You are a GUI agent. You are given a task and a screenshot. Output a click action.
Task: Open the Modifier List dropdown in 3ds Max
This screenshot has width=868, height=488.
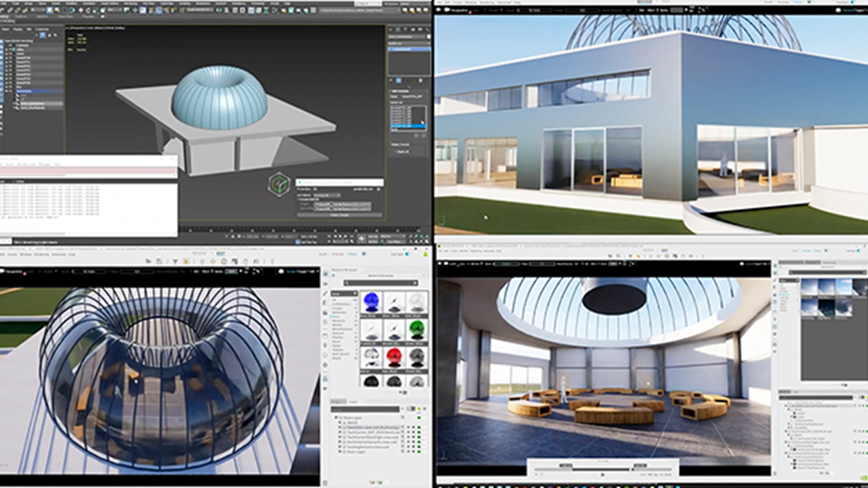[x=409, y=42]
